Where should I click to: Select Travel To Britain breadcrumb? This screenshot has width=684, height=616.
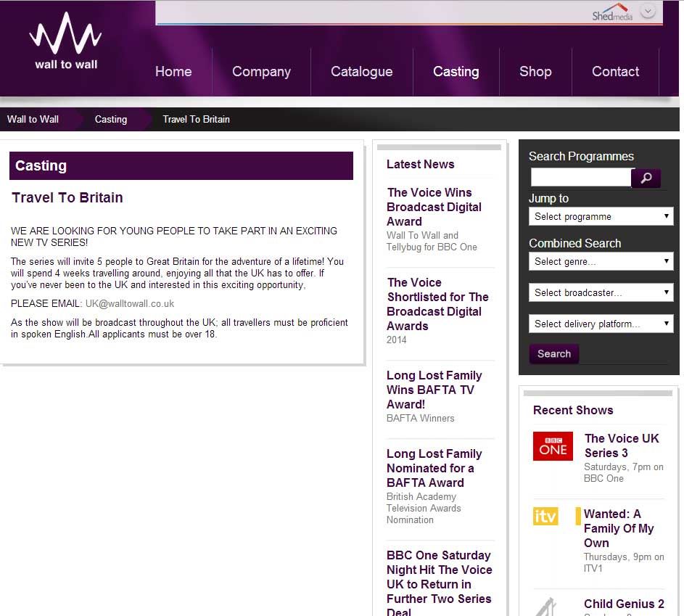pos(196,119)
